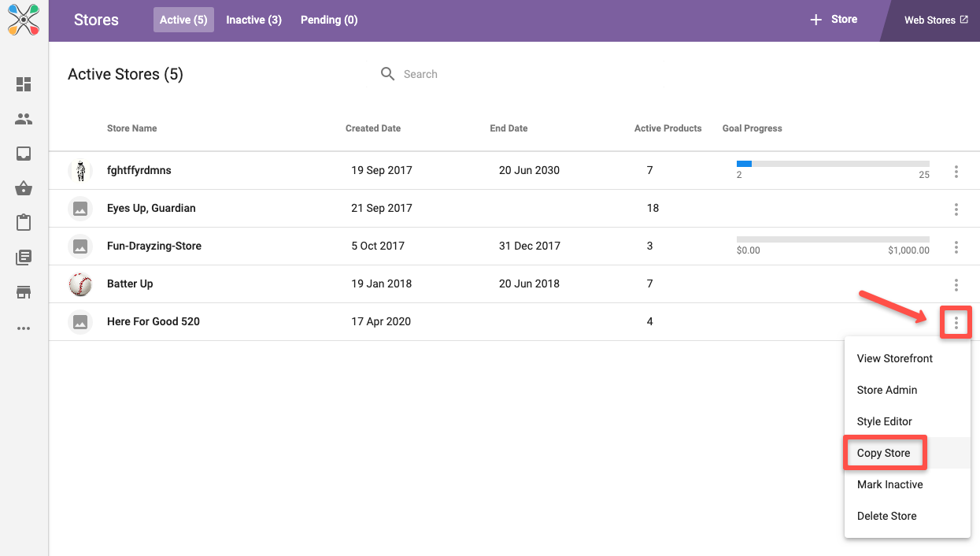
Task: Choose Copy Store from the context menu
Action: tap(883, 453)
